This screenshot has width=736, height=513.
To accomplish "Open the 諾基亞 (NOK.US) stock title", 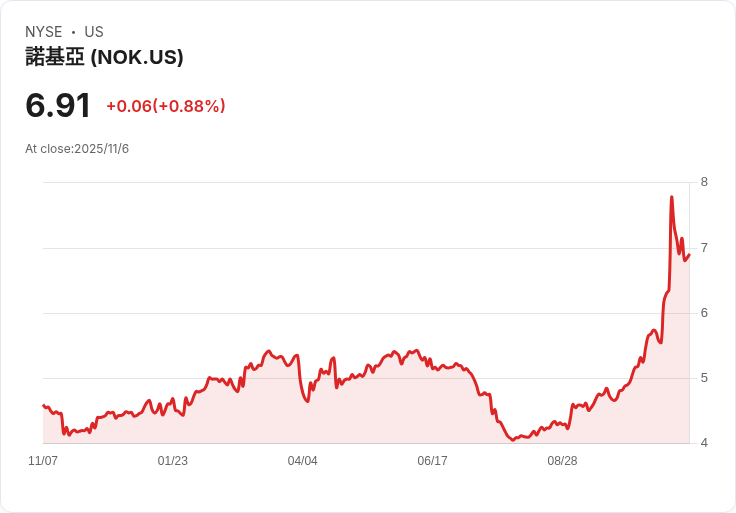I will pos(104,58).
